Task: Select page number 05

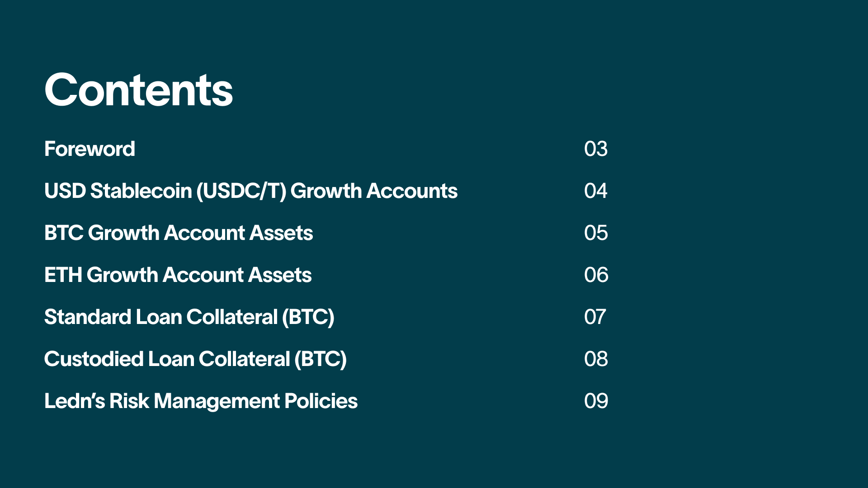Action: click(x=596, y=233)
